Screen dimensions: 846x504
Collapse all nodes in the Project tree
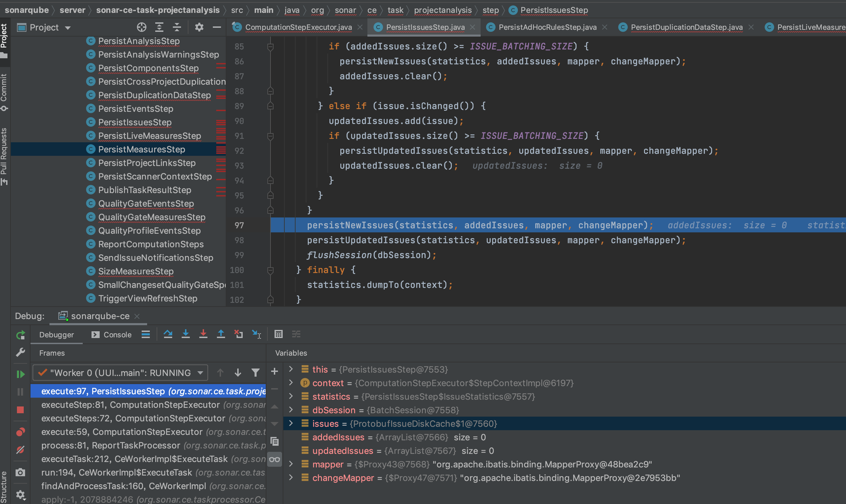pyautogui.click(x=177, y=27)
